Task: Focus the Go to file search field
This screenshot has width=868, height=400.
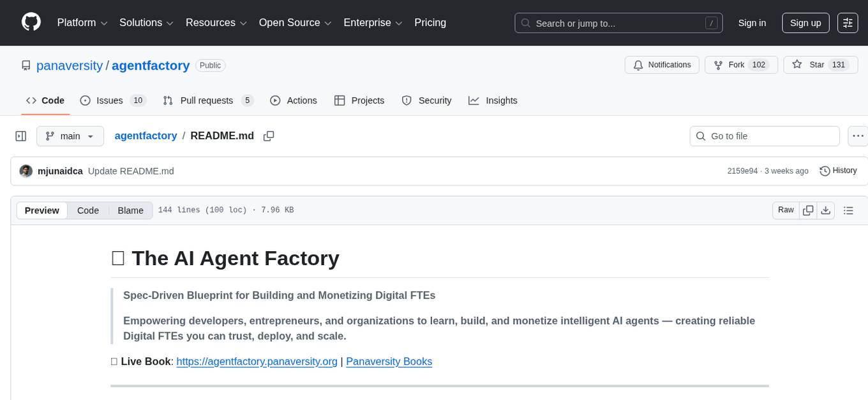Action: pos(764,135)
